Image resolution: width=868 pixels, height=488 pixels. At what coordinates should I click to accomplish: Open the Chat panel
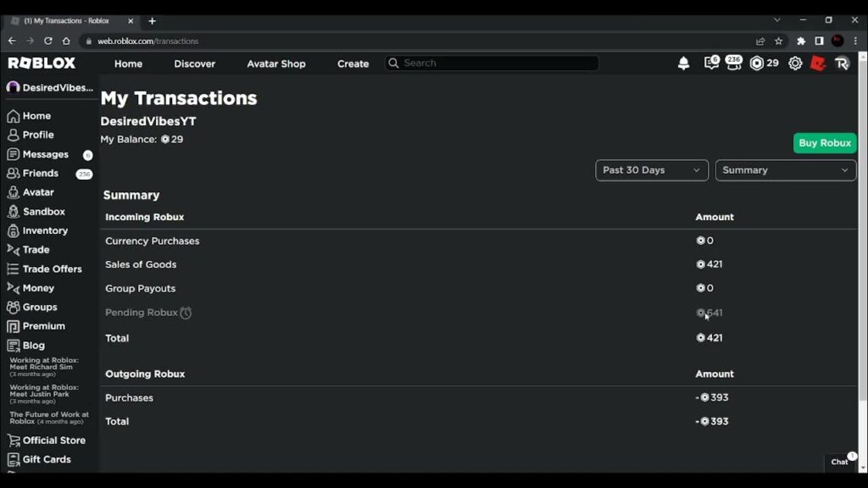coord(840,462)
